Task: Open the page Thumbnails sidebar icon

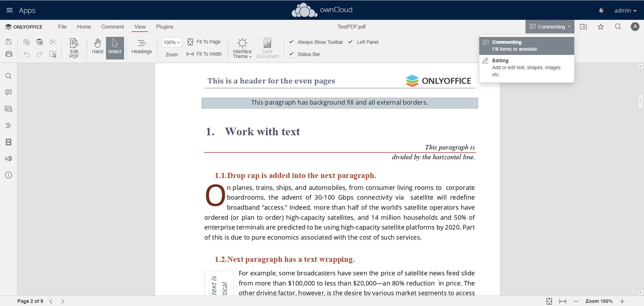Action: pos(9,142)
